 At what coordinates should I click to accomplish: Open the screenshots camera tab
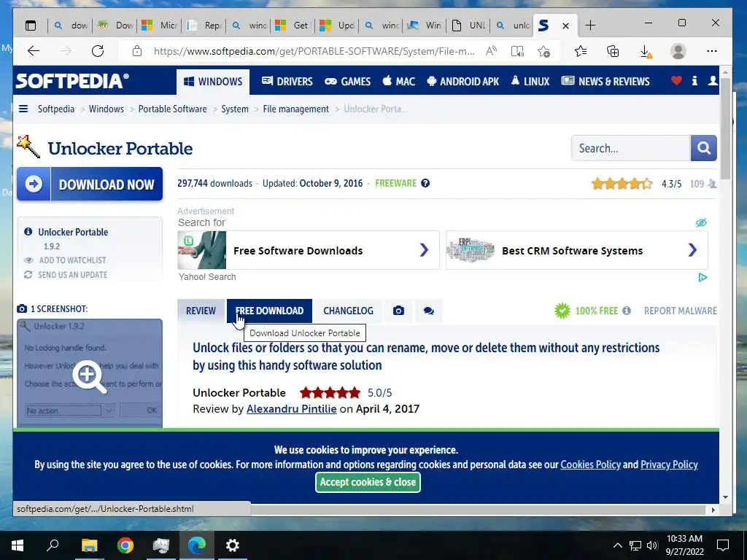click(399, 311)
